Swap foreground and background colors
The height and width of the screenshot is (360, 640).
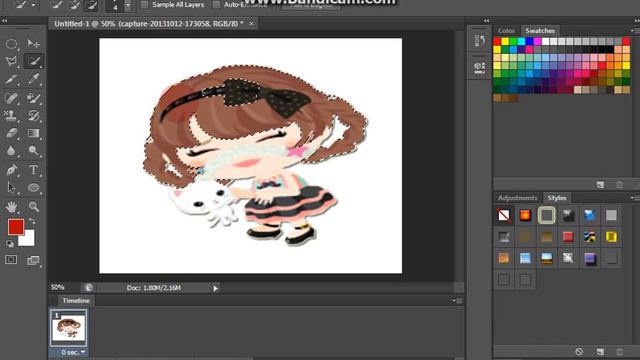pos(32,221)
